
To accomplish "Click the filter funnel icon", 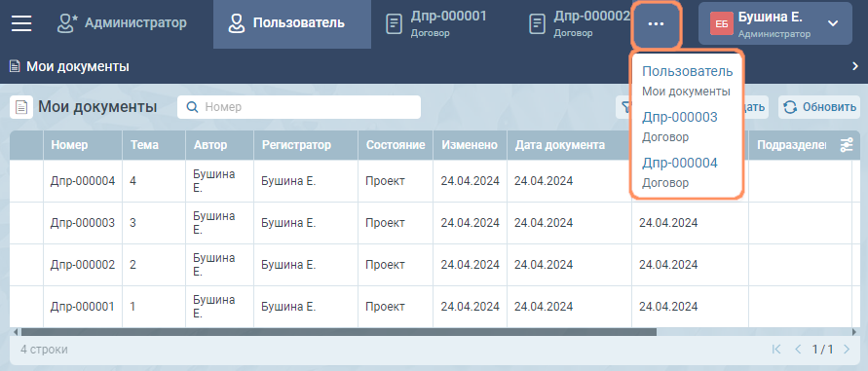I will point(624,107).
